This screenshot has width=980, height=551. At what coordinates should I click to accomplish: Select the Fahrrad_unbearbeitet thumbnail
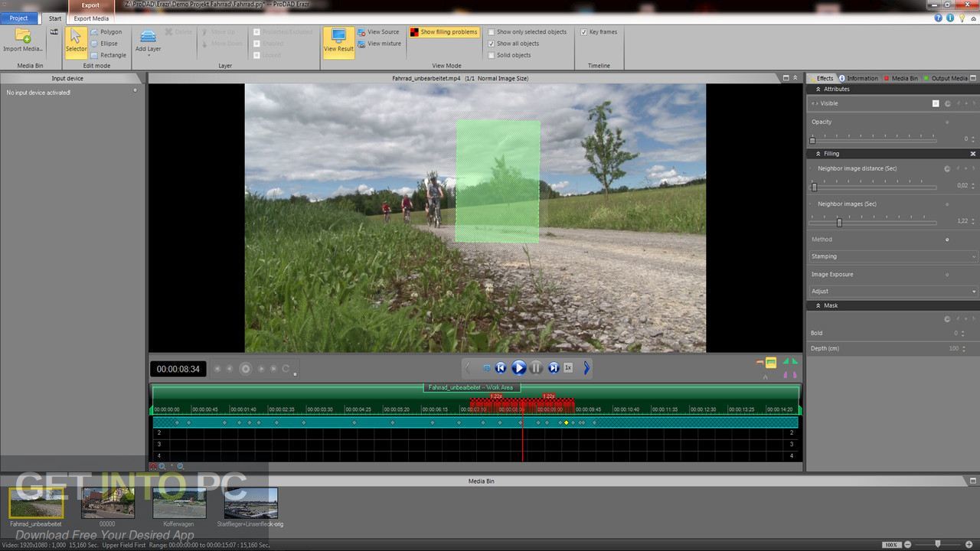[36, 503]
